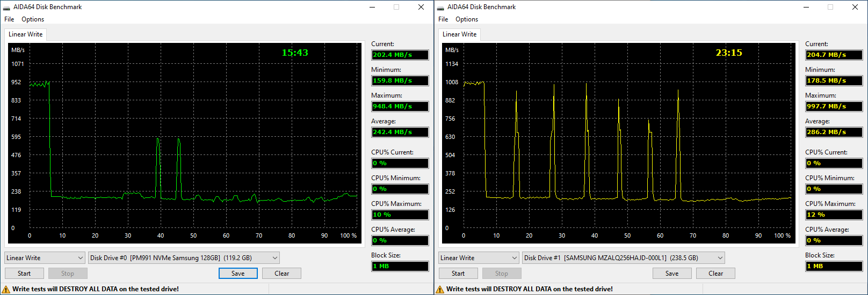Click right window write warning text

point(530,289)
